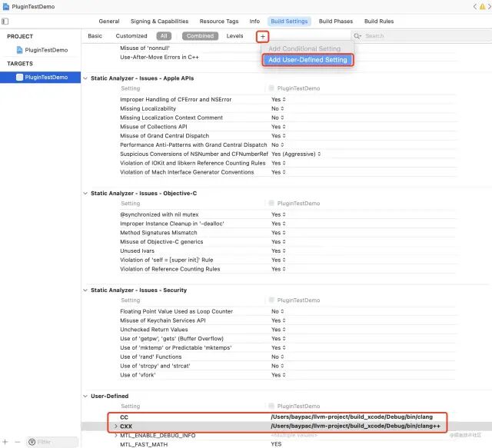Show Customized build settings
The height and width of the screenshot is (448, 492).
click(x=131, y=36)
